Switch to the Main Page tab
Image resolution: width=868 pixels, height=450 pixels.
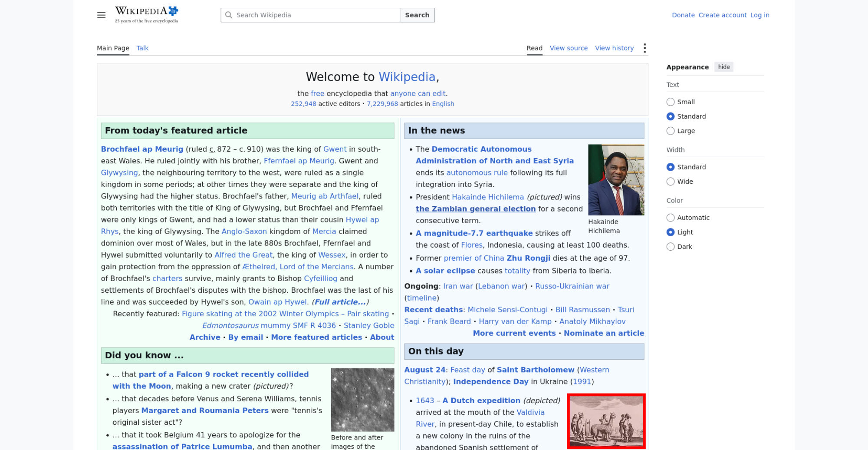(x=113, y=48)
